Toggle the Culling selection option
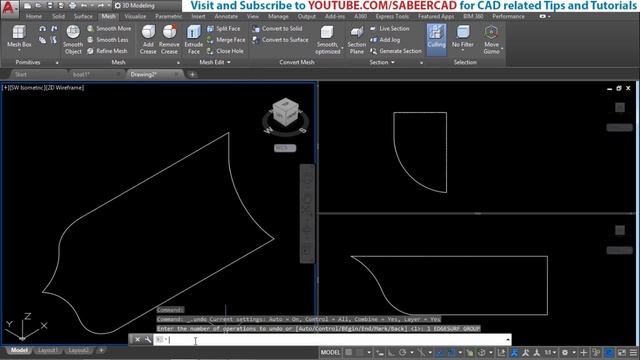 pyautogui.click(x=436, y=39)
